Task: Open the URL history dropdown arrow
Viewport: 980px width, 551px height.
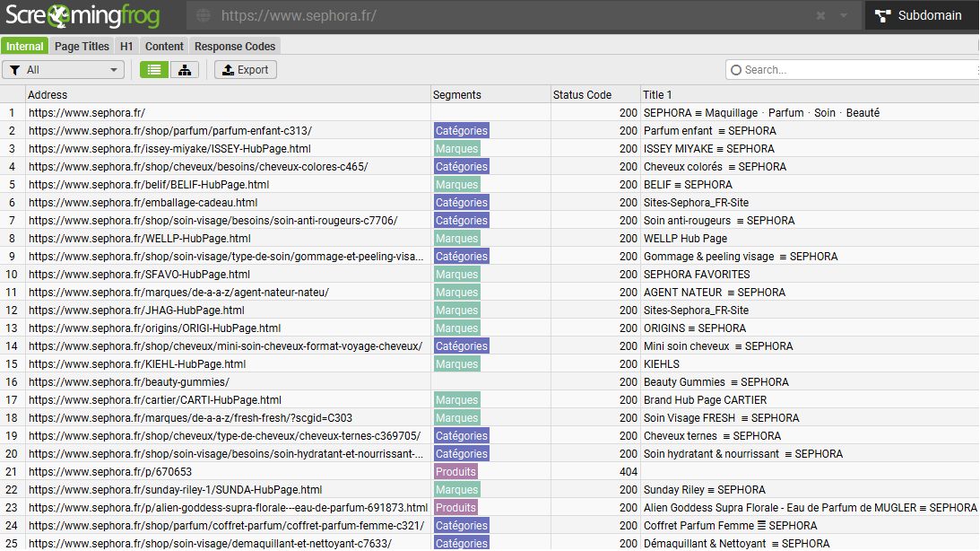Action: pyautogui.click(x=844, y=16)
